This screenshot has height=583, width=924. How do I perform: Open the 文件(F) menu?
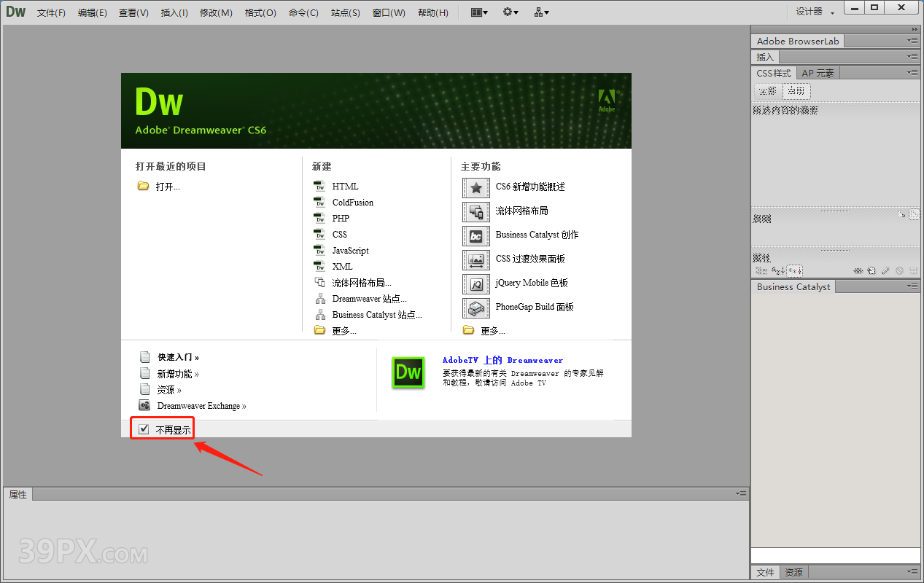pos(51,12)
